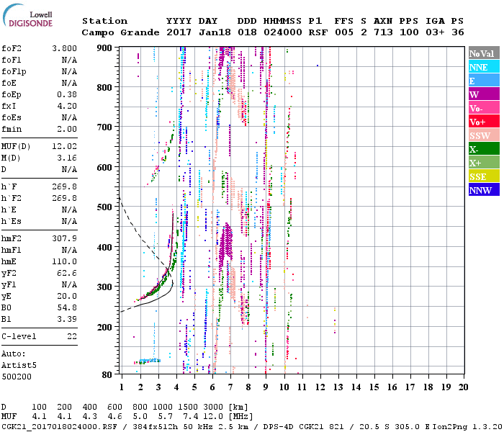
Task: Click the B0 value 54.8
Action: pos(67,307)
